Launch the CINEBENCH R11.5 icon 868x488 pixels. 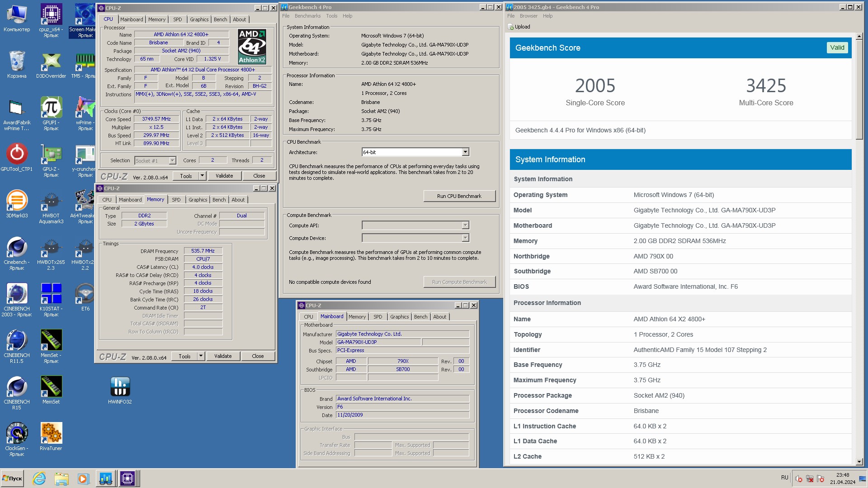click(x=17, y=347)
